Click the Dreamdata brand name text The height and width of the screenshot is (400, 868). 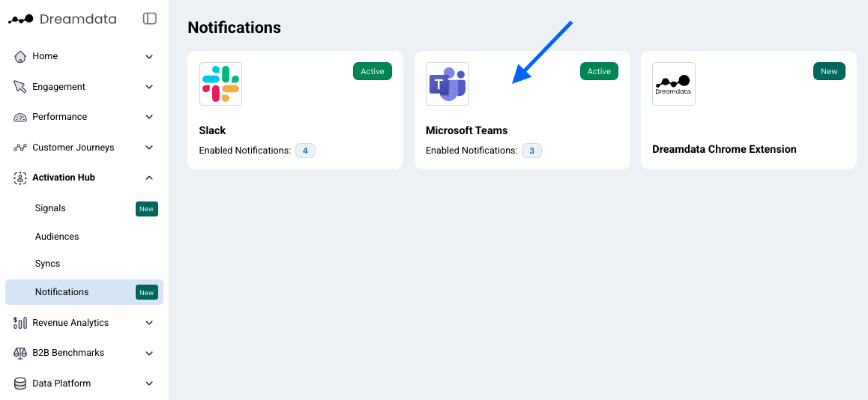pyautogui.click(x=78, y=19)
